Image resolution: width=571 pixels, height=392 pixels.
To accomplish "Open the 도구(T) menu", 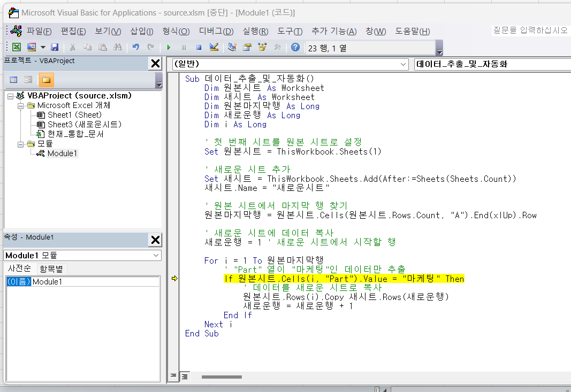I will point(290,32).
